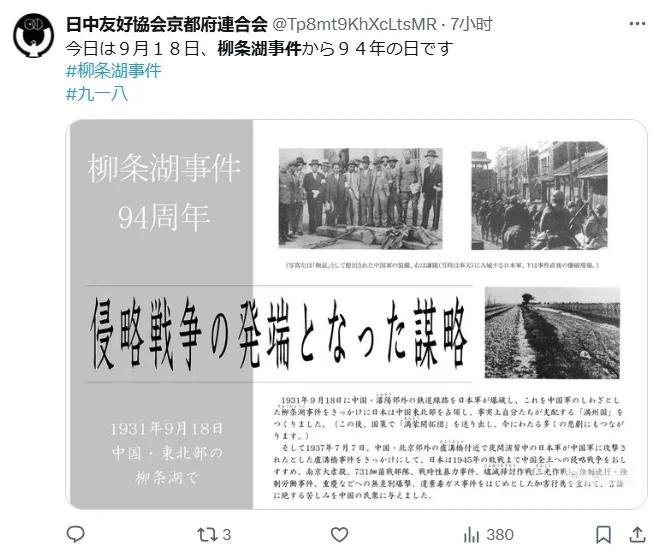Screen dimensions: 657x550
Task: Open the reply comment icon
Action: click(75, 534)
